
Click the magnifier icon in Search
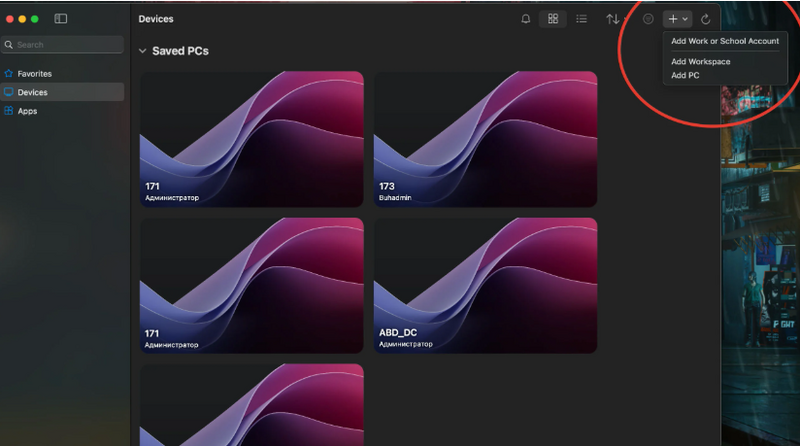[9, 44]
